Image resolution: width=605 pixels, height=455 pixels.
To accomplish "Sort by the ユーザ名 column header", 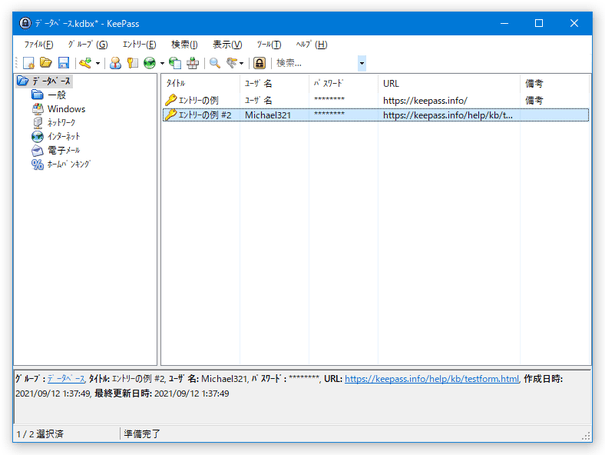I will [274, 83].
